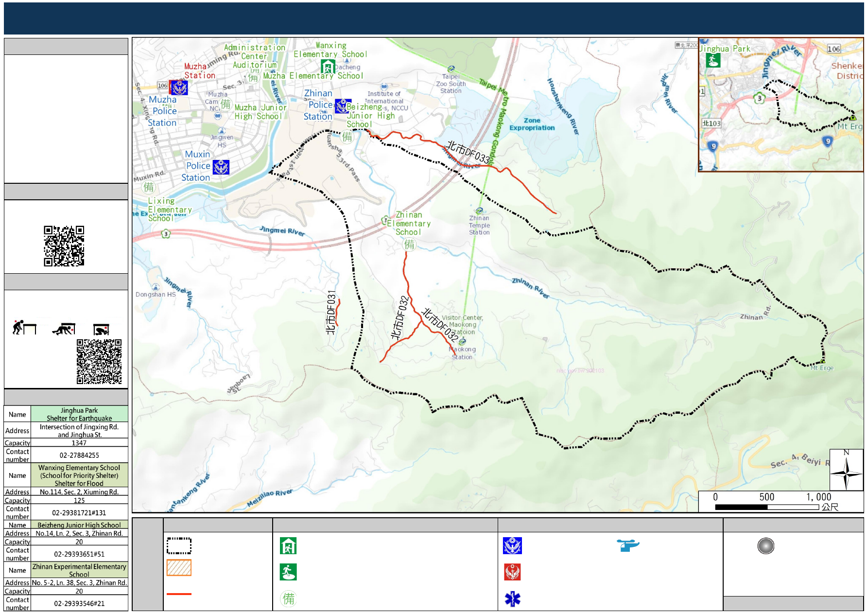This screenshot has width=868, height=614.
Task: Click the earthquake 'drop' figure icon
Action: pyautogui.click(x=24, y=328)
